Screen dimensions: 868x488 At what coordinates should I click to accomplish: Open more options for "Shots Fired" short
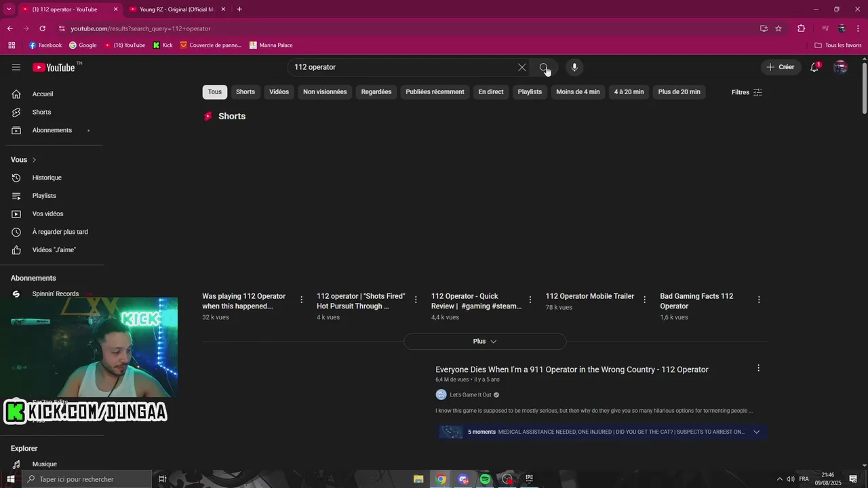pyautogui.click(x=416, y=300)
